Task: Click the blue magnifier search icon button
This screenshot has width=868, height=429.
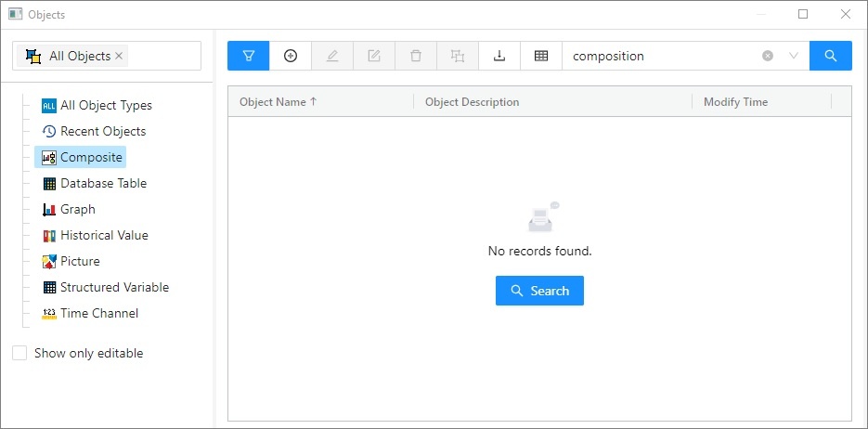Action: click(x=830, y=56)
